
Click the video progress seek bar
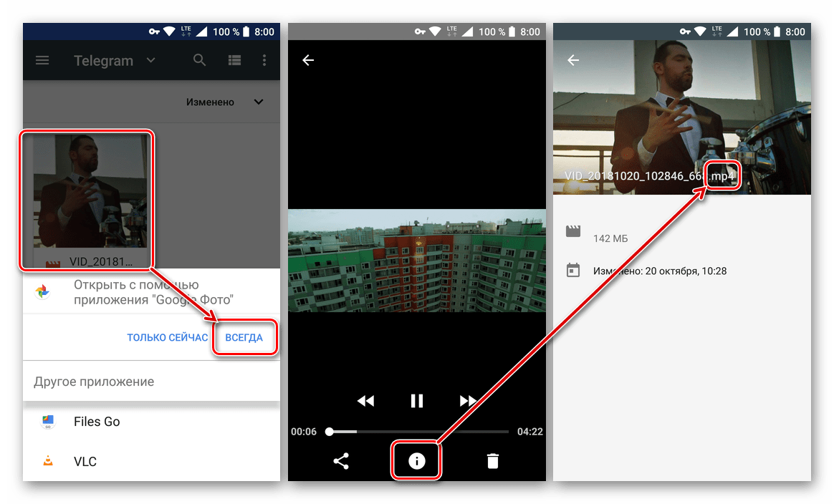[418, 432]
